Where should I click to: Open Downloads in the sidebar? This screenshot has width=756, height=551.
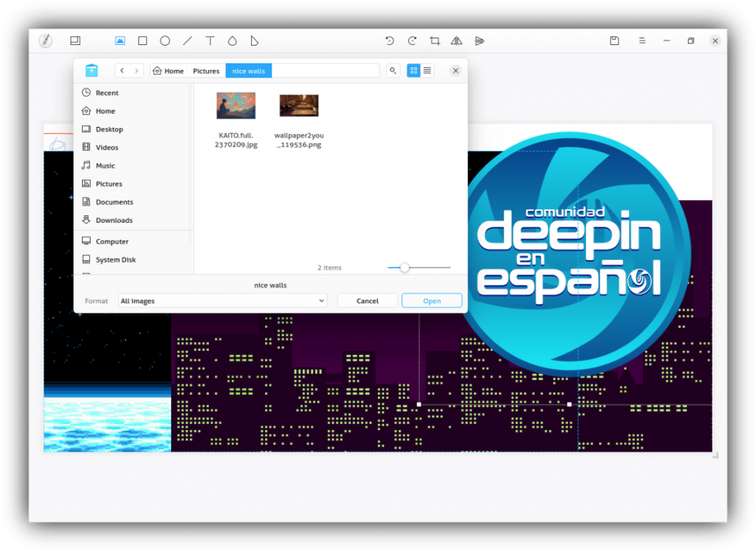click(134, 221)
